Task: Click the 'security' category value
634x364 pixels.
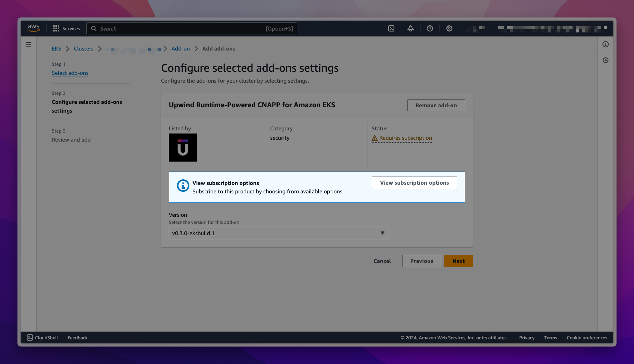Action: [280, 138]
